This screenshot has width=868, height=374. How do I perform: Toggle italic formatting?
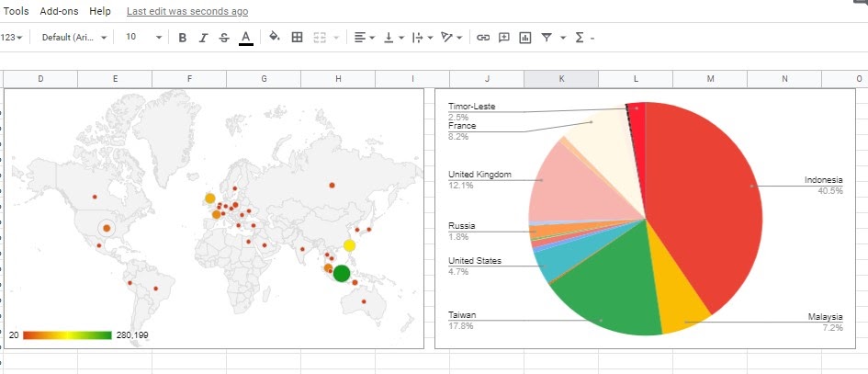[203, 38]
